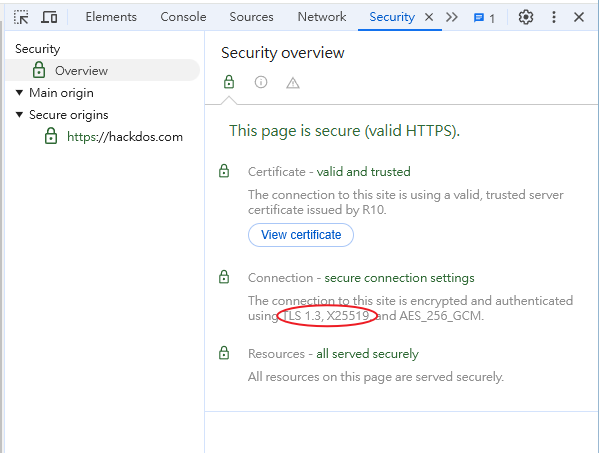Viewport: 599px width, 453px height.
Task: Select the green lock secure filter icon
Action: tap(229, 82)
